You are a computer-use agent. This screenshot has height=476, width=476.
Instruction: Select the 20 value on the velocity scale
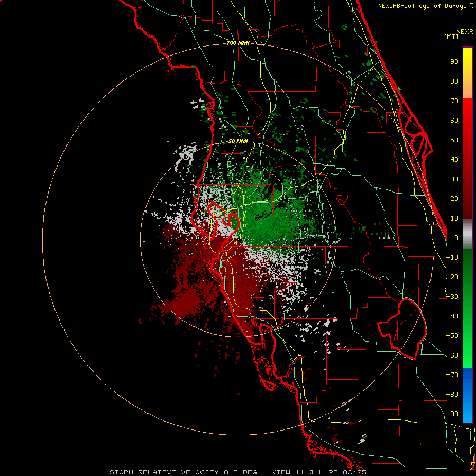[x=454, y=199]
